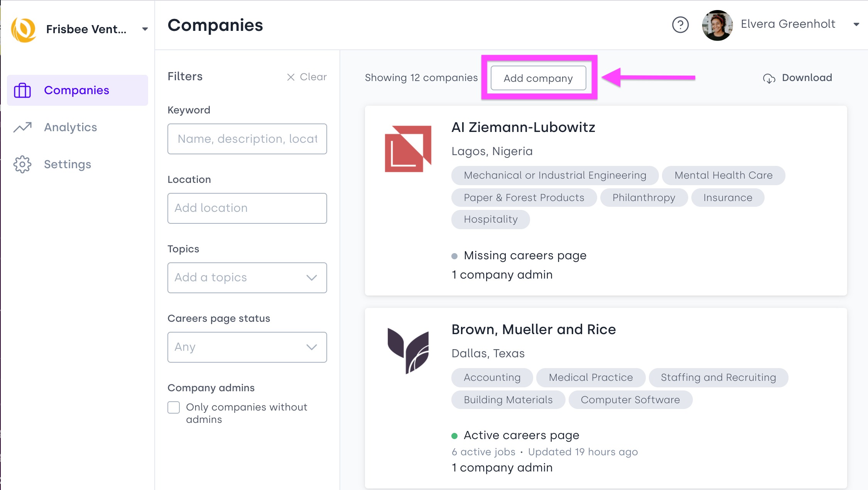The height and width of the screenshot is (490, 868).
Task: Open the Careers page status Any dropdown
Action: 247,347
